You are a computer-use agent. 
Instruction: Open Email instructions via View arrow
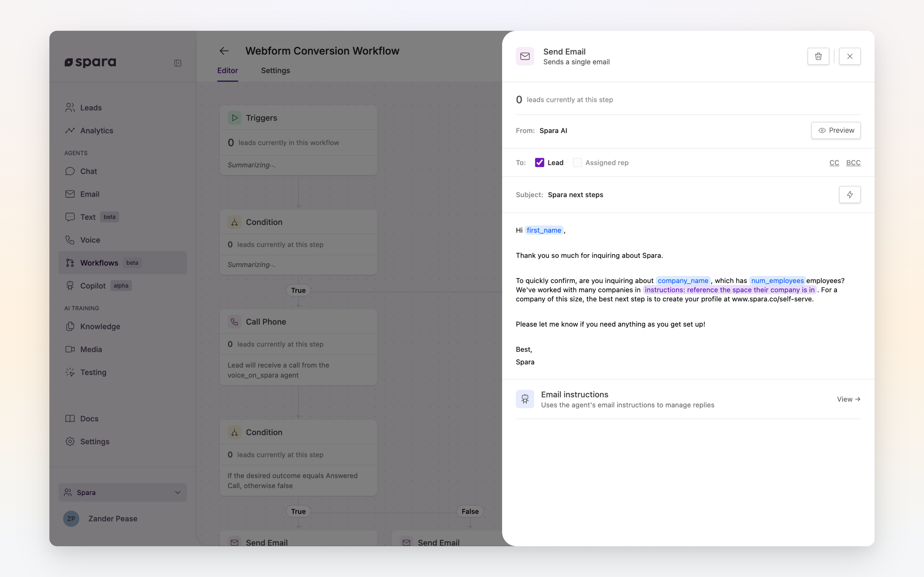pyautogui.click(x=848, y=399)
